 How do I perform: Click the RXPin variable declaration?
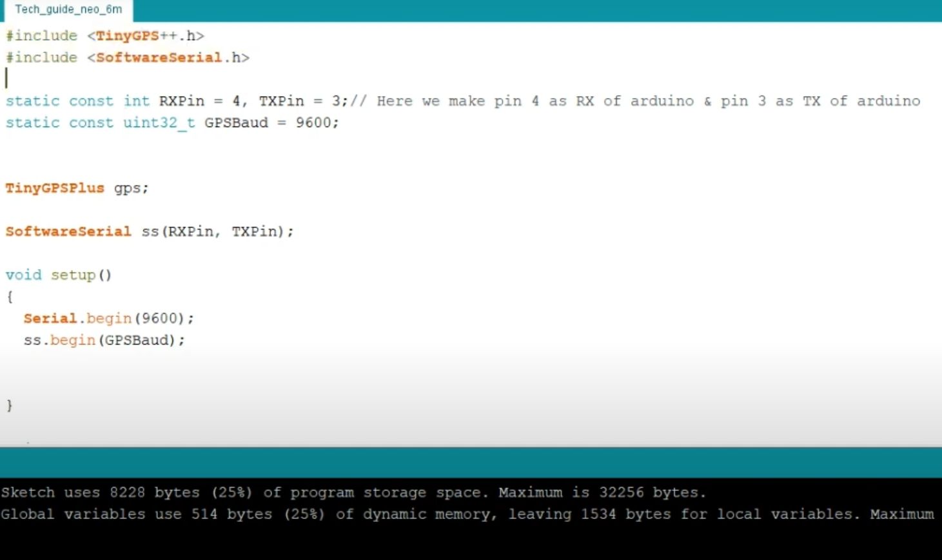[x=181, y=101]
